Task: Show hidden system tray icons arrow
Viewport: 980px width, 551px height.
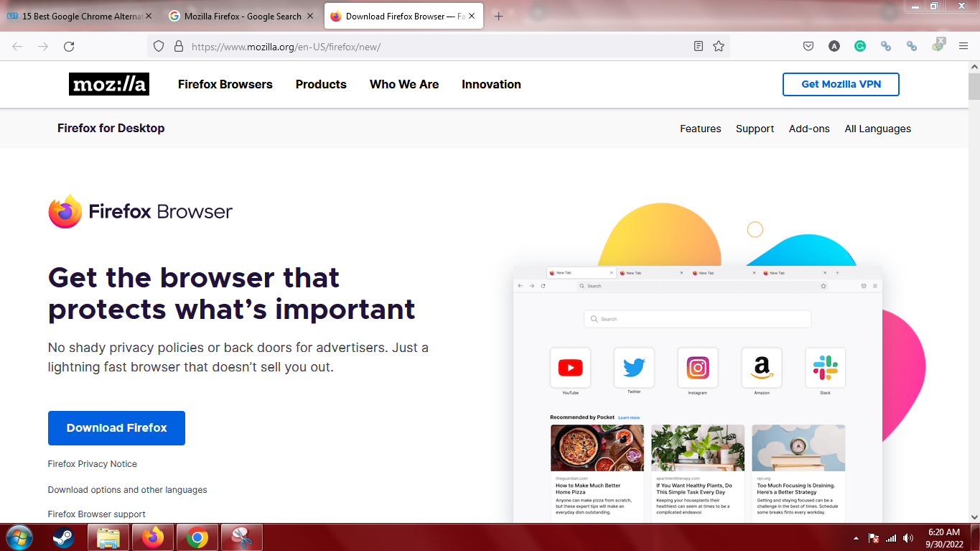Action: pyautogui.click(x=855, y=538)
